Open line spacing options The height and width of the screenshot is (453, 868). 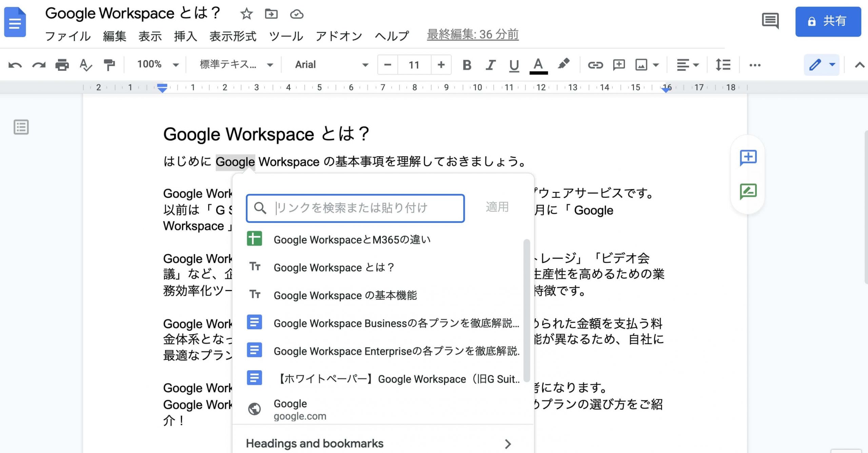[723, 65]
